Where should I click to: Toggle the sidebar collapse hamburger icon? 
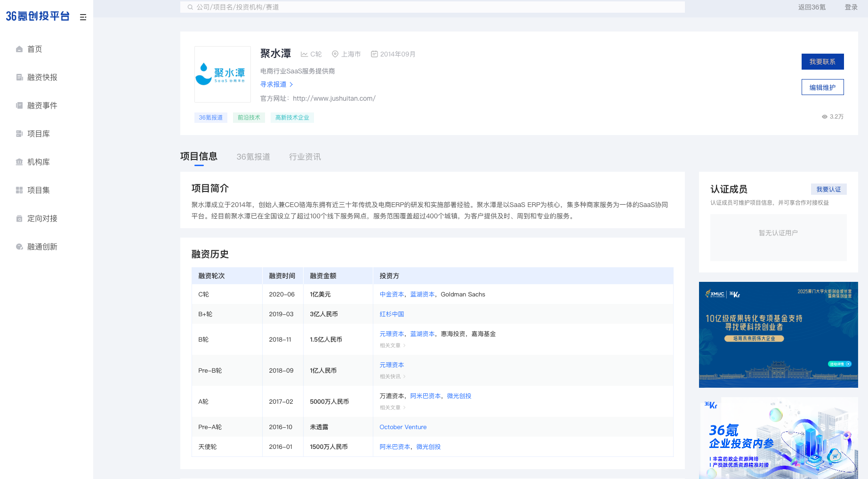pyautogui.click(x=83, y=17)
